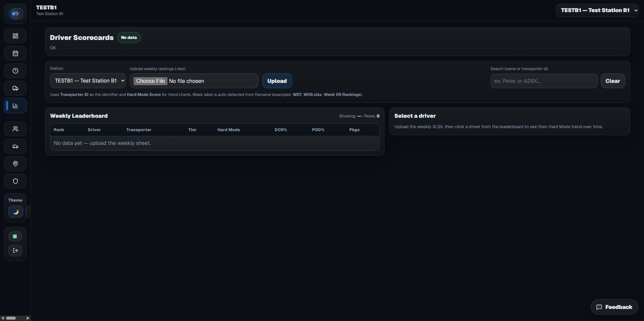Open the TESTB1 station dropdown at top right
Screen dimensions: 644x321
point(598,10)
